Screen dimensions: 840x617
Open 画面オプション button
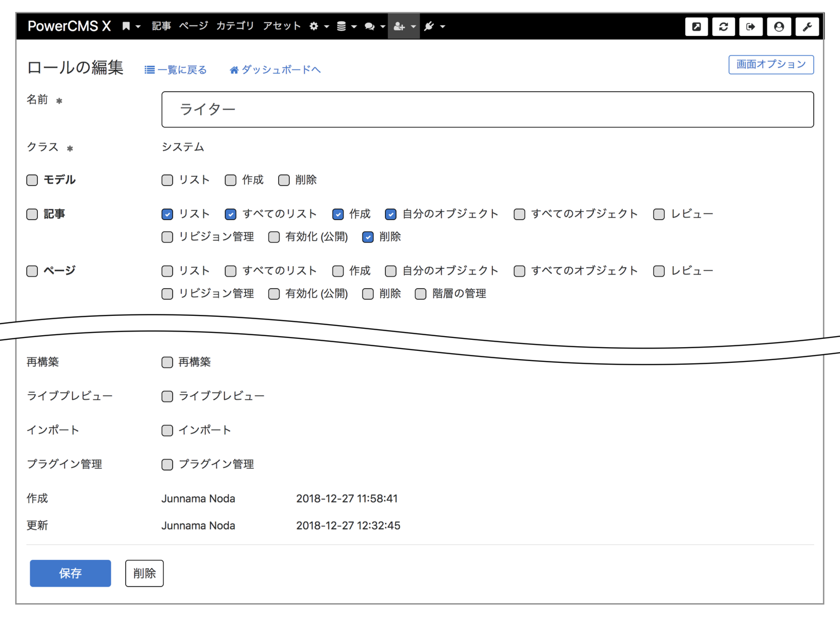(x=771, y=64)
